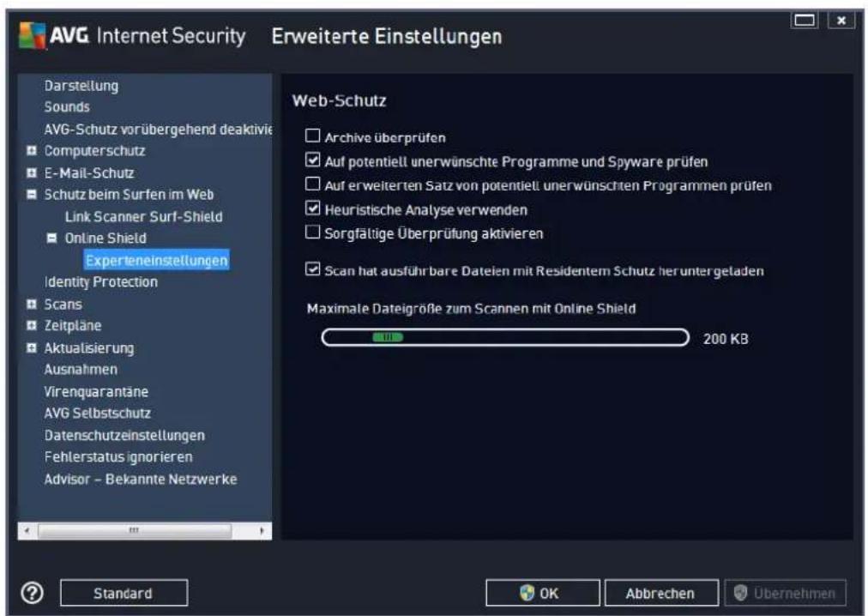Click the 200 KB size value
The width and height of the screenshot is (868, 616).
coord(726,339)
